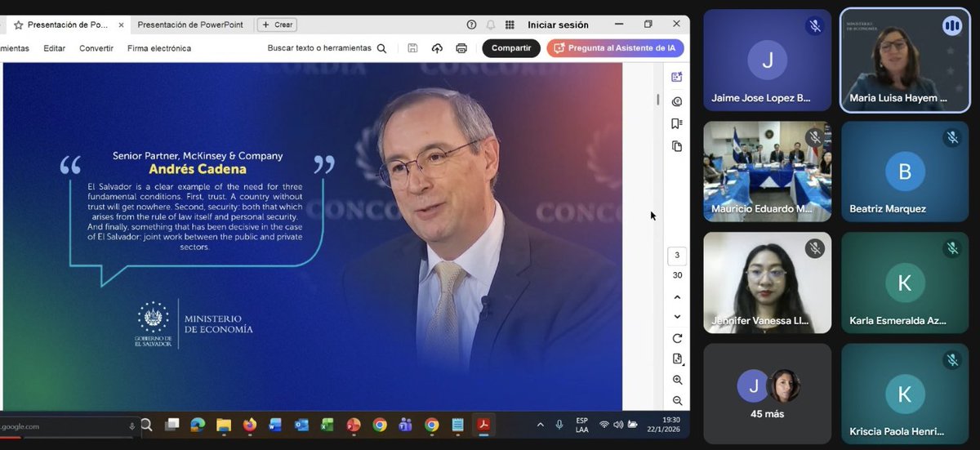The image size is (980, 450).
Task: Open the Editar menu
Action: point(54,48)
